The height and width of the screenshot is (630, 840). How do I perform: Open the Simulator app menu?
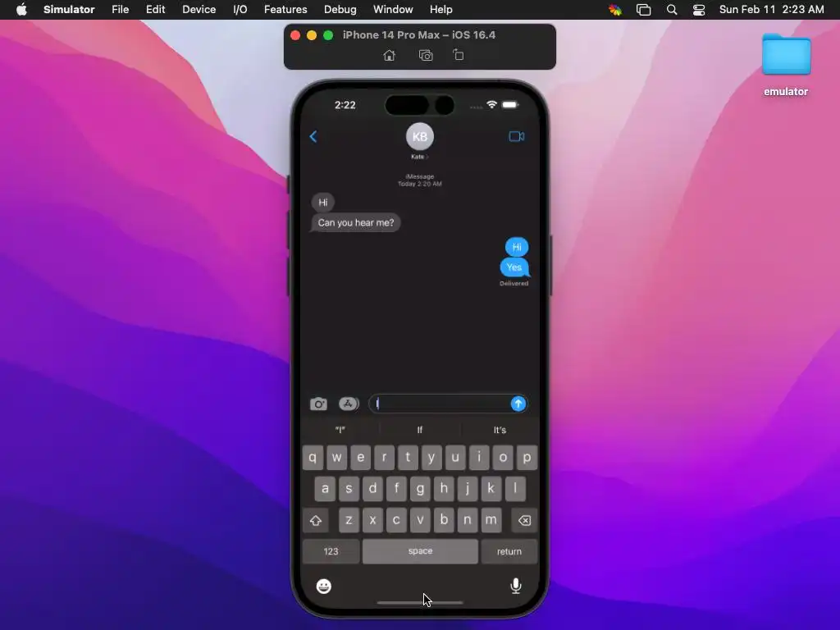(x=69, y=10)
